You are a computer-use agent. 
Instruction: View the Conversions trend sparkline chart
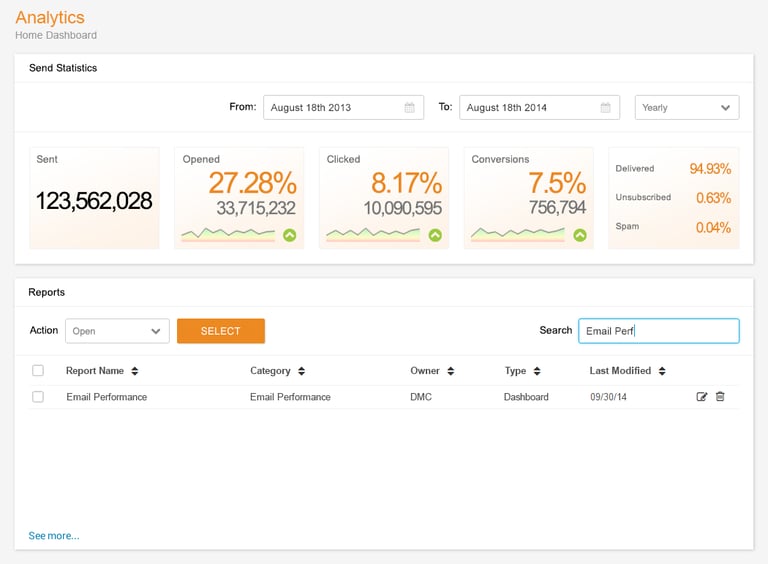click(518, 235)
